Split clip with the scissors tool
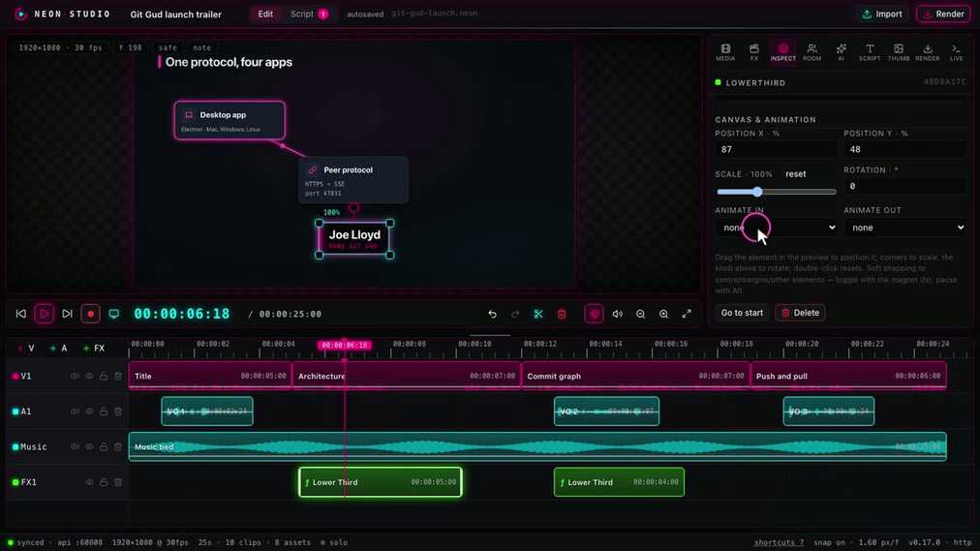Viewport: 980px width, 551px height. click(538, 314)
